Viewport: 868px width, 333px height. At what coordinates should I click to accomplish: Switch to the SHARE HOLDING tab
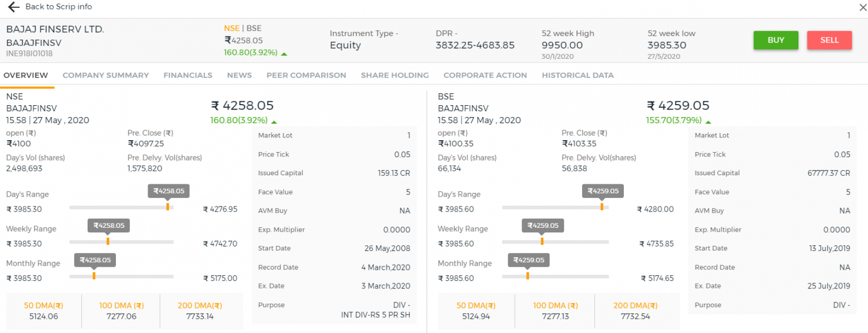point(394,75)
